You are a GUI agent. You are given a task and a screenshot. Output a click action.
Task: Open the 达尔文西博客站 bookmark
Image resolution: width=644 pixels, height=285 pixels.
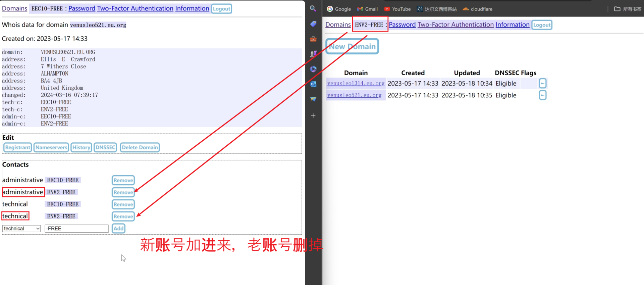(x=437, y=9)
